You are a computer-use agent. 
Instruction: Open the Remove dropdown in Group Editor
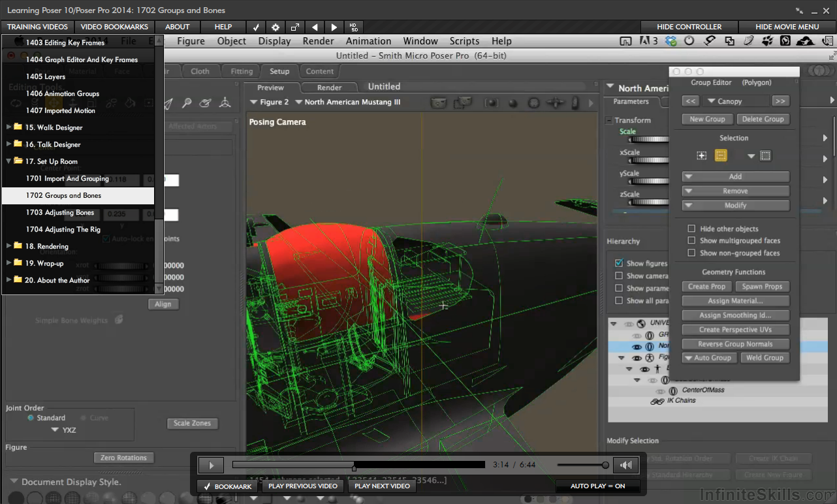[736, 191]
